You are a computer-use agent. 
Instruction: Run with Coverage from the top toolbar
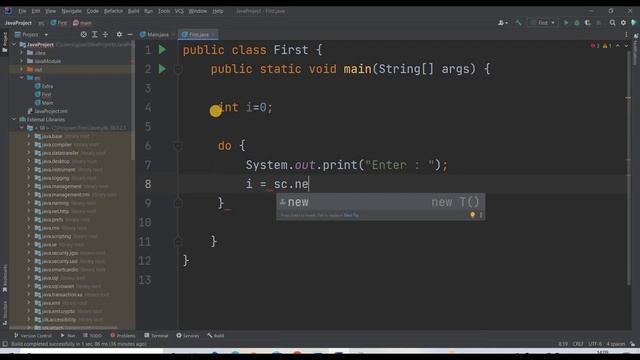tap(588, 23)
